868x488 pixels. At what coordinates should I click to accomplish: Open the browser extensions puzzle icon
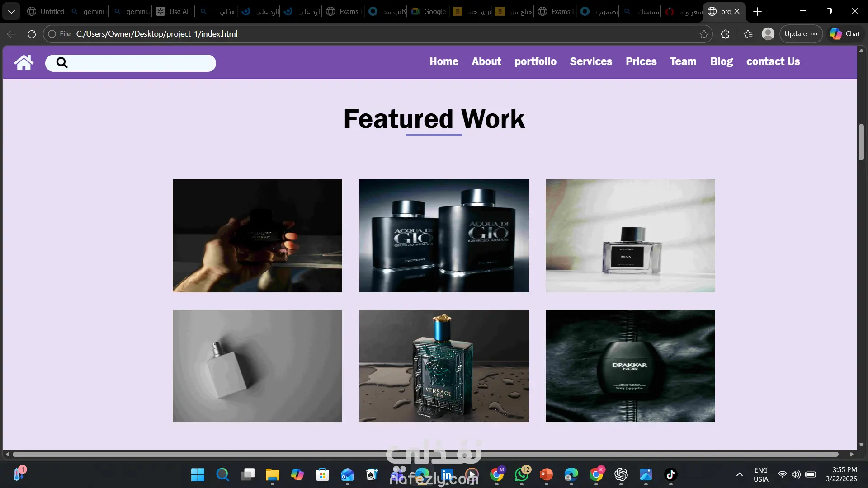[x=725, y=34]
